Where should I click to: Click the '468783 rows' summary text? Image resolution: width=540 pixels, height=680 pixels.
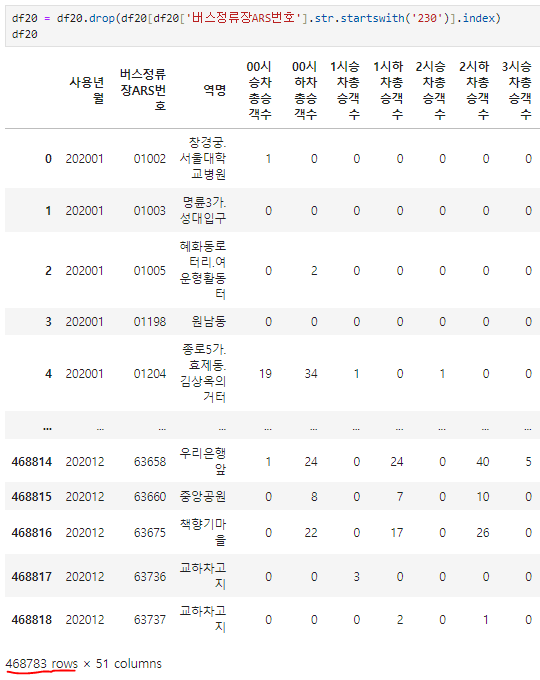(41, 664)
